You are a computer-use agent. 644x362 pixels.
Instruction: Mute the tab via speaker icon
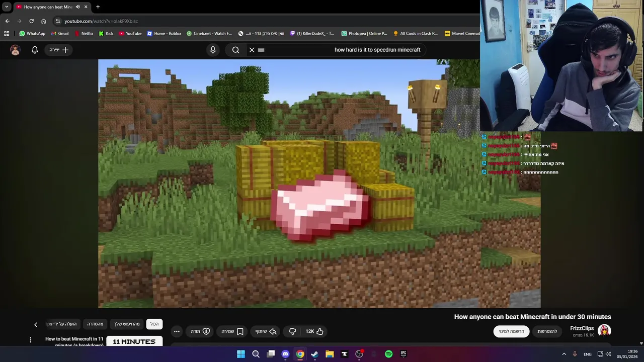tap(77, 7)
